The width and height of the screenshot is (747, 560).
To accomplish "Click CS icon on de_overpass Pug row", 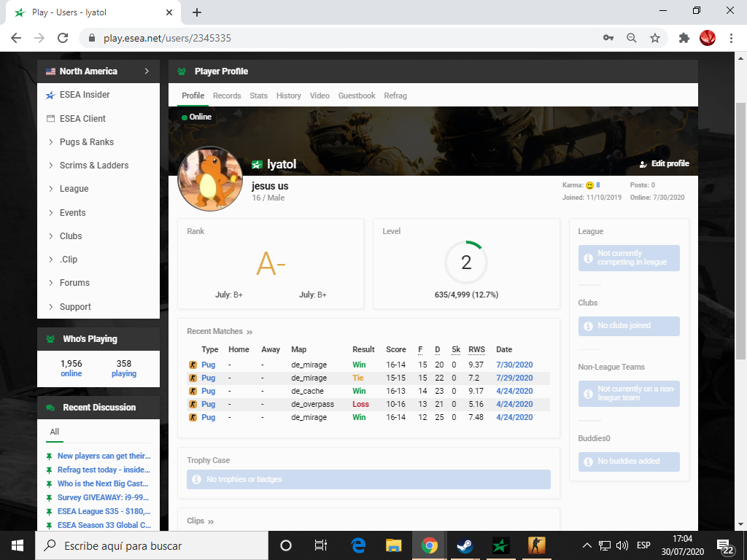I will 193,404.
